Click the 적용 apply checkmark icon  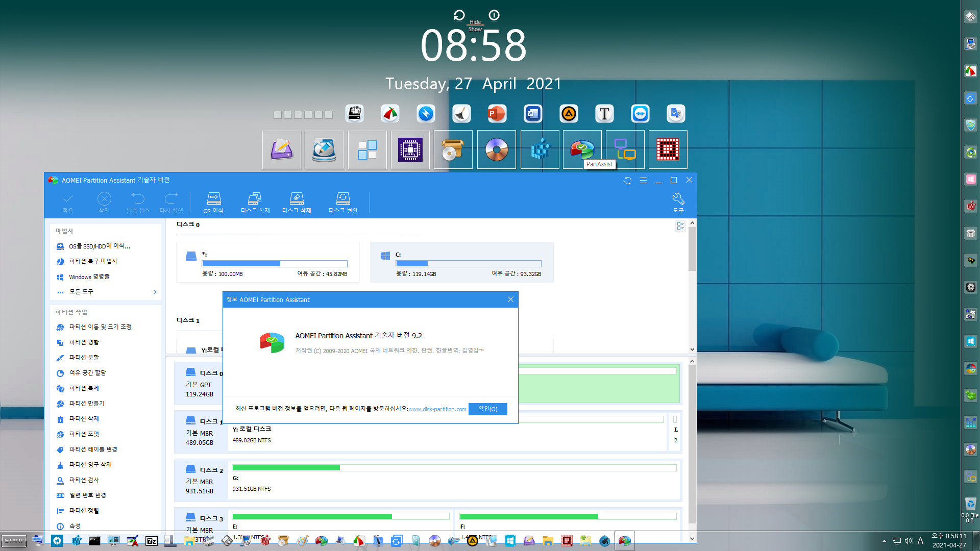[68, 203]
